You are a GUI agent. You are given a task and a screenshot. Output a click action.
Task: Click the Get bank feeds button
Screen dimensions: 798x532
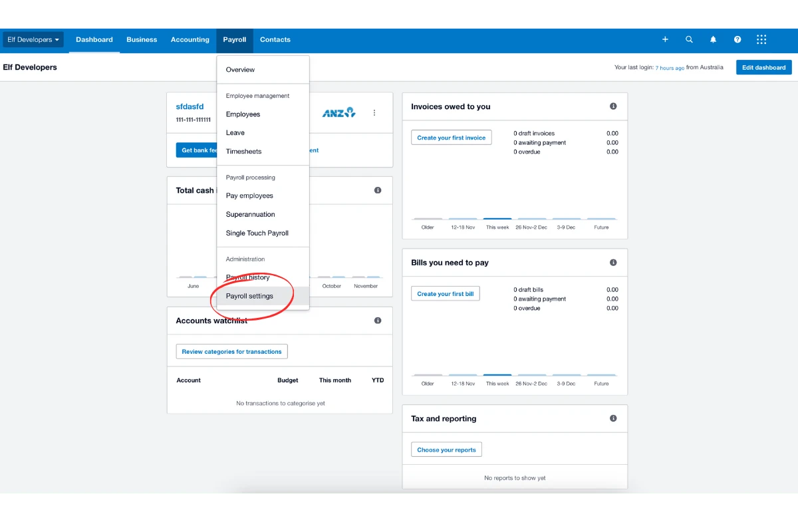click(x=197, y=150)
